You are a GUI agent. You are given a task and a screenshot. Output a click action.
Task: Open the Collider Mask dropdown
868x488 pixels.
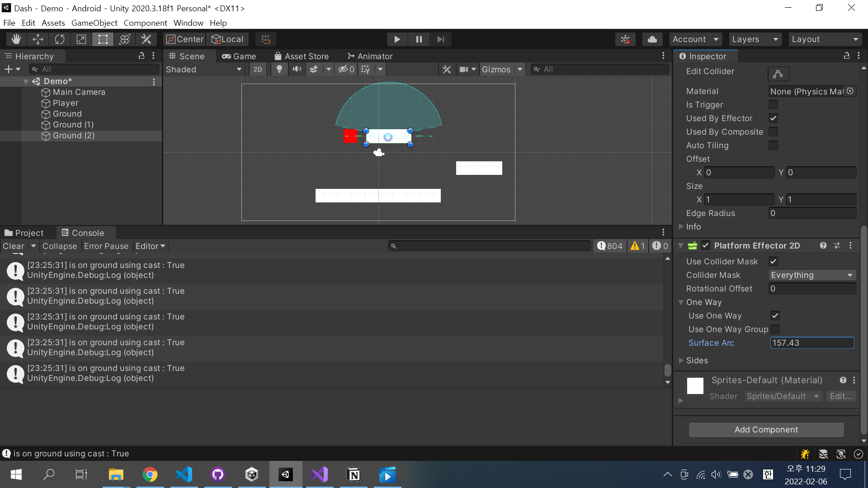[x=811, y=275]
